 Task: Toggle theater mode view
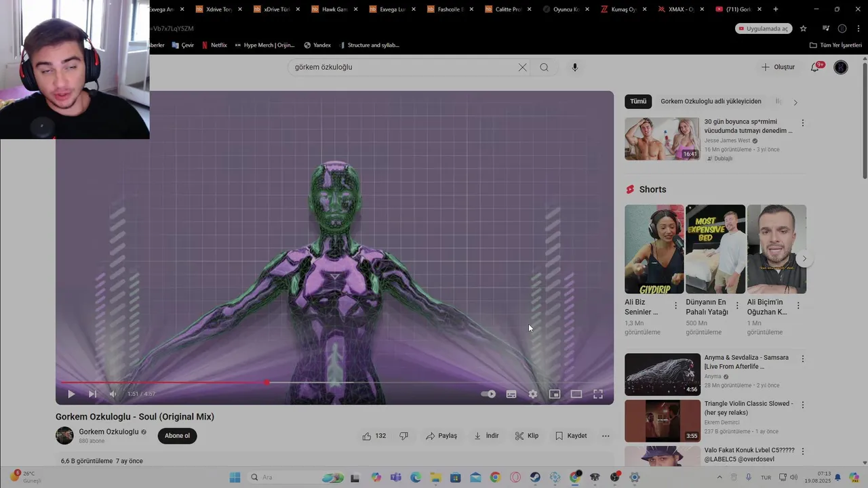576,394
